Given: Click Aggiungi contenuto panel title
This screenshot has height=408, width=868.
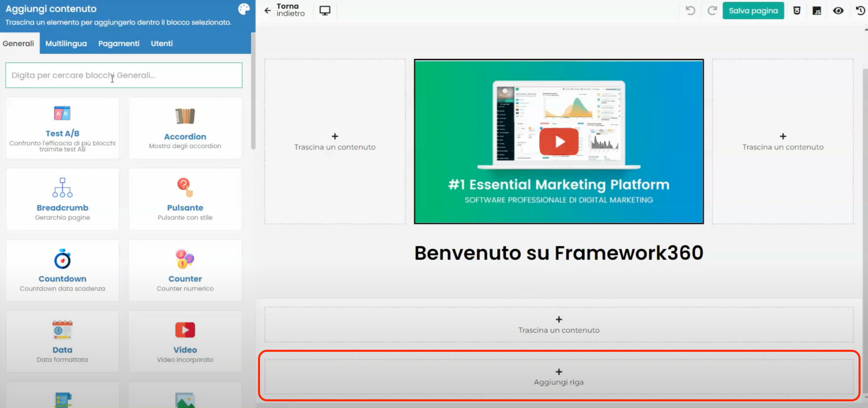Looking at the screenshot, I should 51,9.
